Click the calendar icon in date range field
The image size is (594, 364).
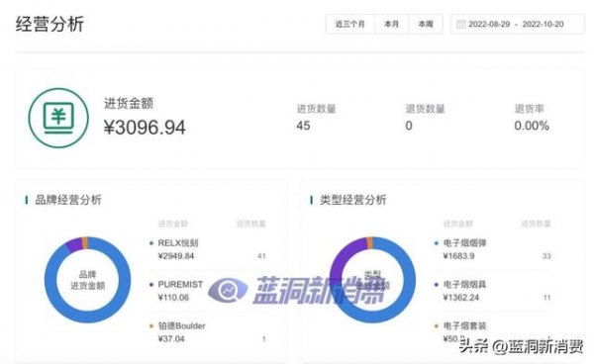(x=460, y=24)
